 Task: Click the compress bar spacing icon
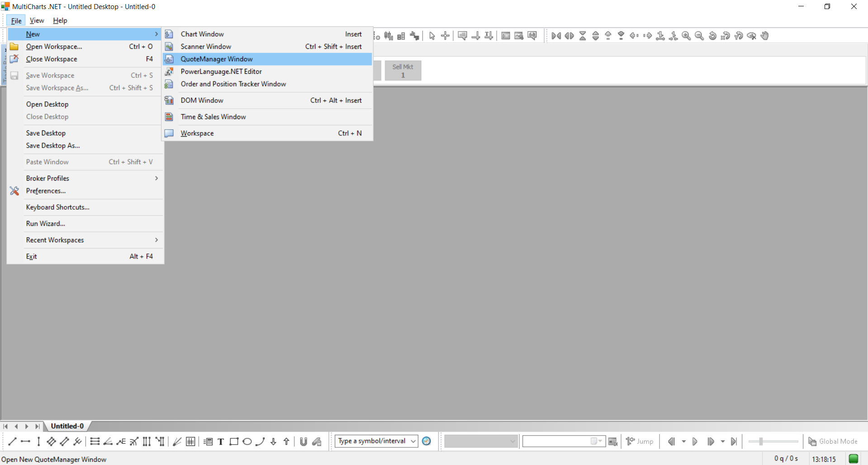click(556, 36)
